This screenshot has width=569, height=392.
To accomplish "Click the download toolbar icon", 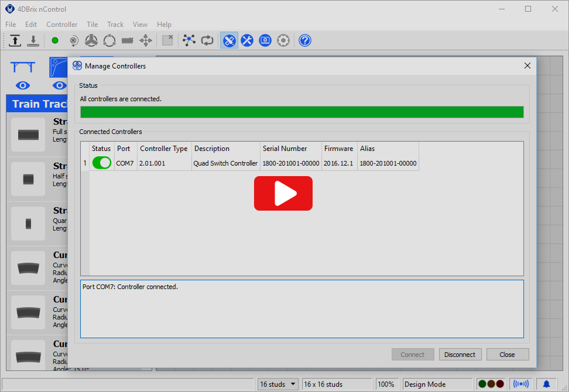I will coord(33,40).
